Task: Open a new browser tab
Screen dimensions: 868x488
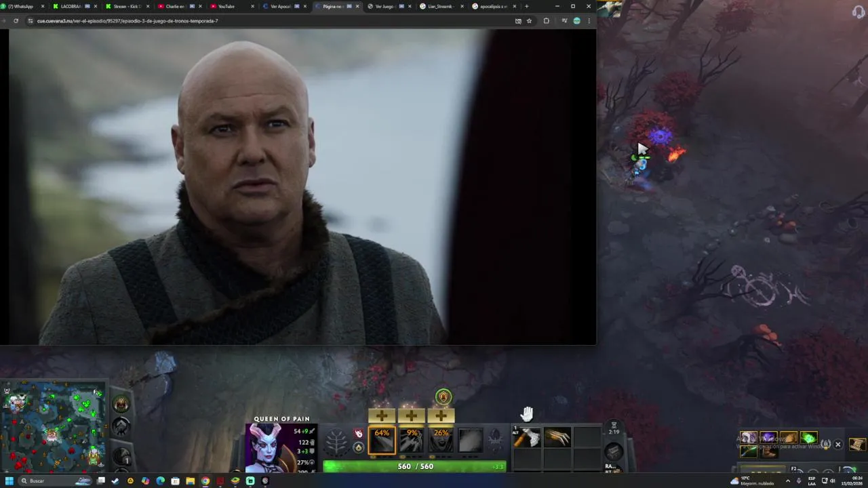Action: (526, 6)
